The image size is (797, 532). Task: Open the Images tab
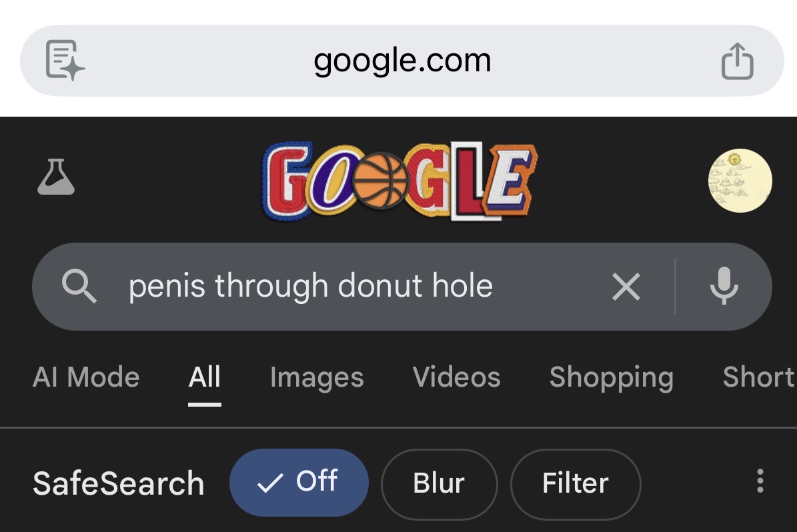317,377
